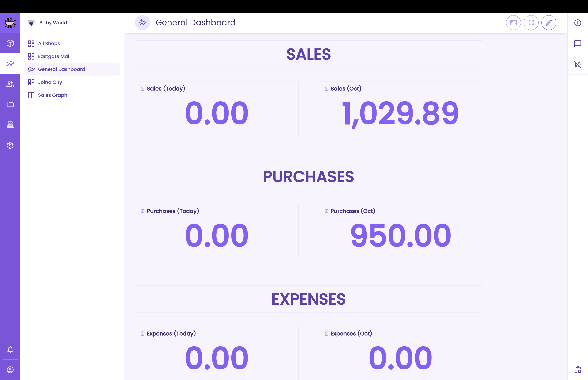The width and height of the screenshot is (588, 380).
Task: Toggle picture-in-picture dashboard mode
Action: [513, 22]
